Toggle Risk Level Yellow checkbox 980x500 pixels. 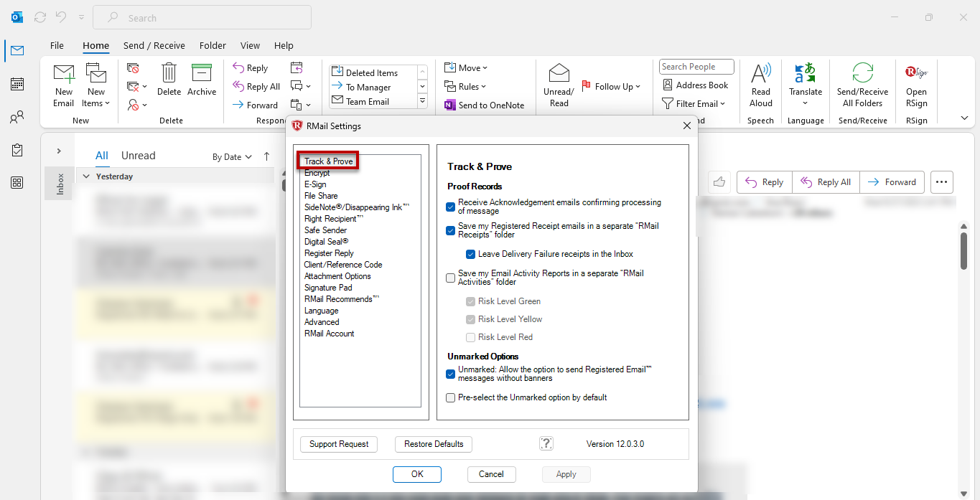[470, 319]
